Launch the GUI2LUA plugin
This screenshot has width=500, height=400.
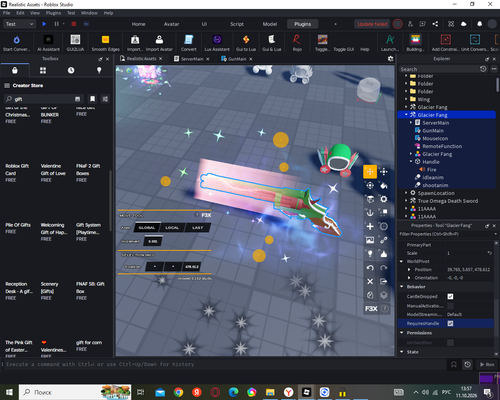(75, 43)
